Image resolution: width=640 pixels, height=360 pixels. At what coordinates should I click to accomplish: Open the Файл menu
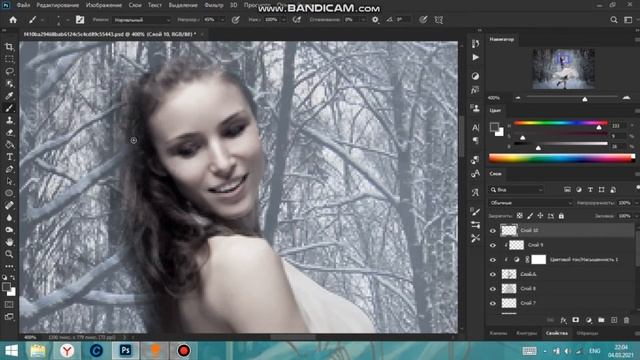pyautogui.click(x=23, y=5)
